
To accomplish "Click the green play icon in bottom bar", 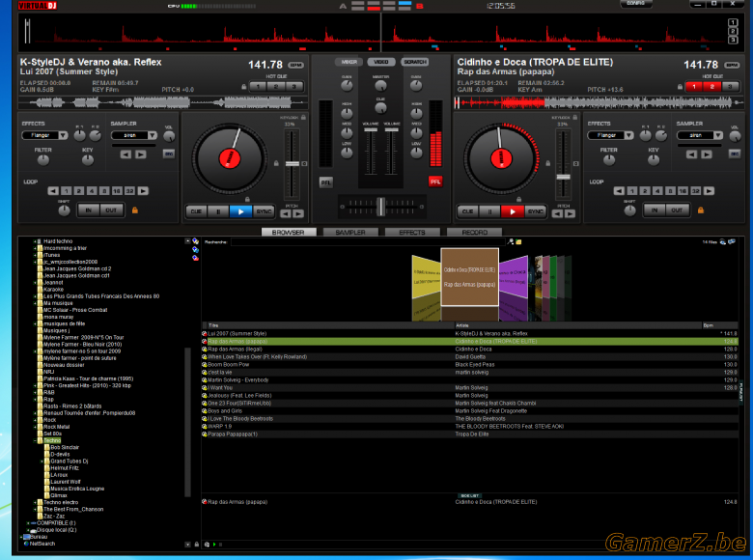I will [214, 545].
